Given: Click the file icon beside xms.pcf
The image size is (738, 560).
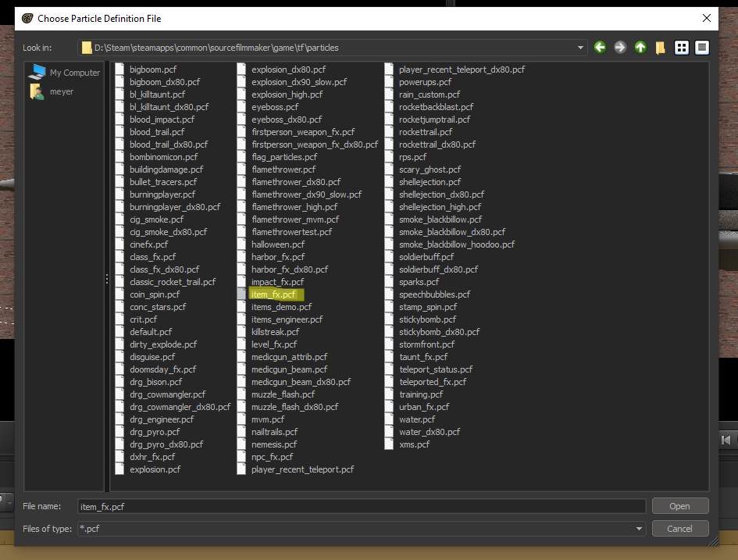Looking at the screenshot, I should pyautogui.click(x=389, y=444).
